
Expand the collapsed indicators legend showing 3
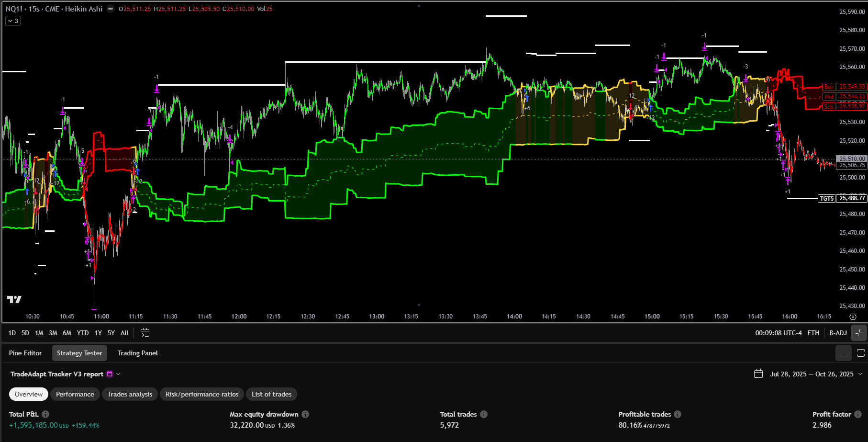coord(13,21)
